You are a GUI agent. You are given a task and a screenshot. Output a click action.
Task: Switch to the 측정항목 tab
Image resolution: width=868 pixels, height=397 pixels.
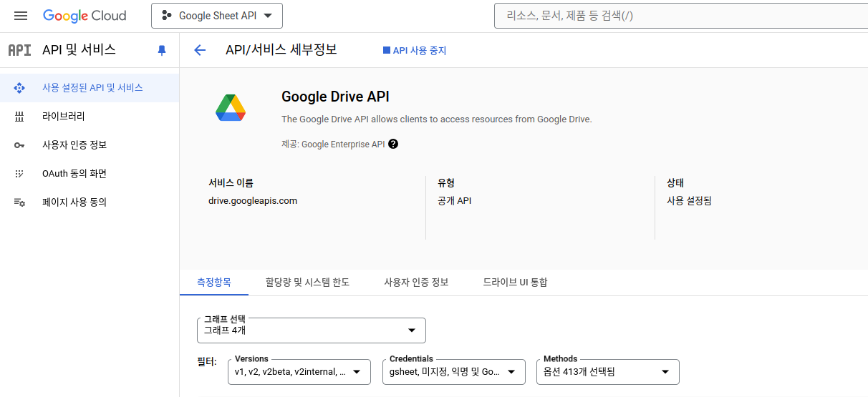pyautogui.click(x=214, y=282)
